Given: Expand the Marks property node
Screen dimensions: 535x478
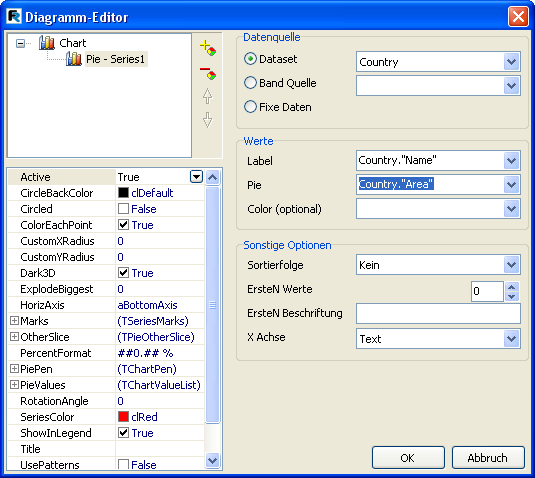Looking at the screenshot, I should 14,320.
